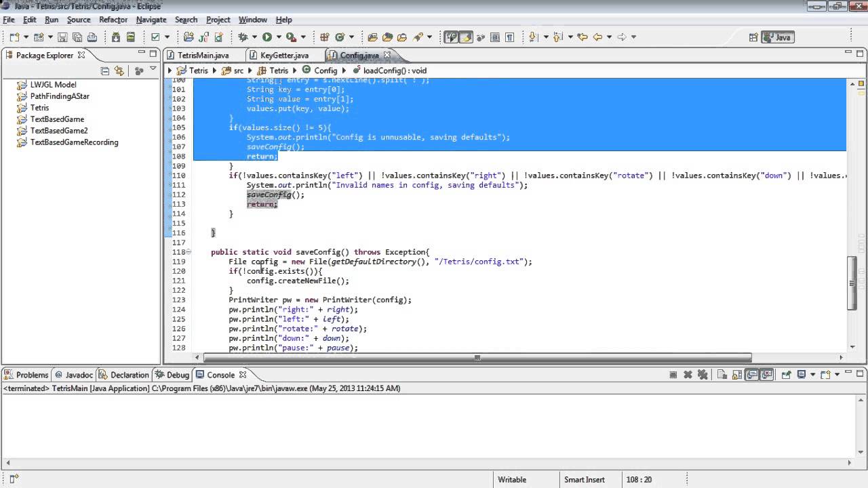Click the Search flashlight icon
The height and width of the screenshot is (488, 868).
tap(418, 37)
